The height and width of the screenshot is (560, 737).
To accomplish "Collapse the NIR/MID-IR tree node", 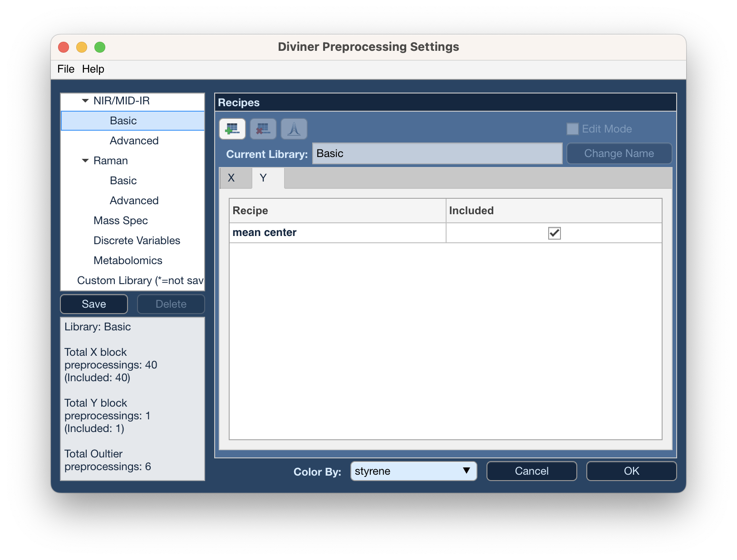I will coord(85,101).
